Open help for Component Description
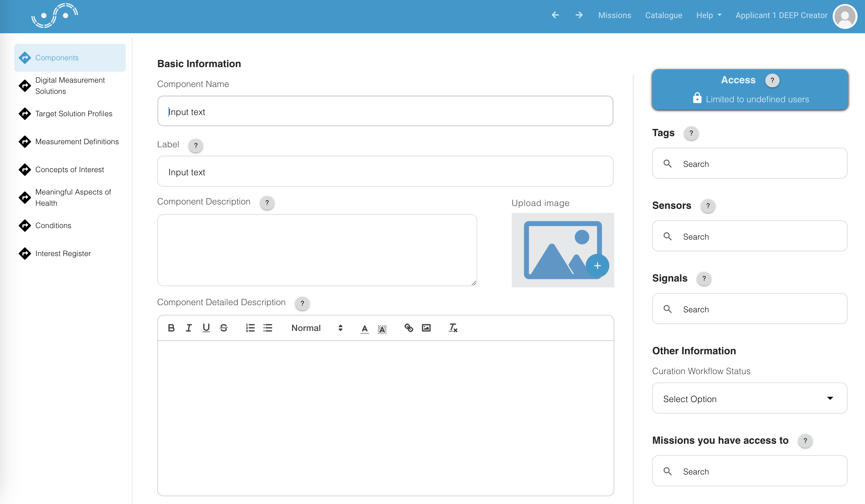The image size is (865, 504). [267, 203]
